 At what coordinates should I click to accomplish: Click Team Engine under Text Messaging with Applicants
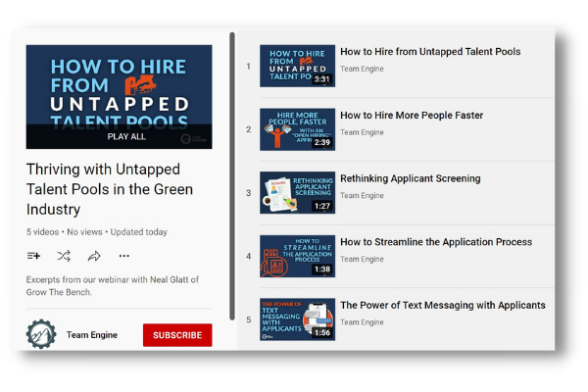point(362,322)
